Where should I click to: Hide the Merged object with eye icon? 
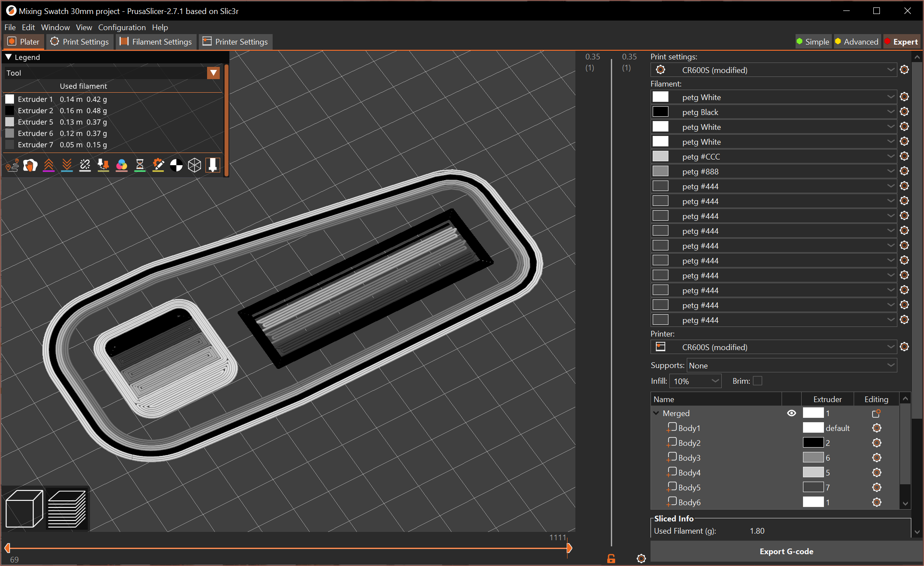click(x=791, y=413)
